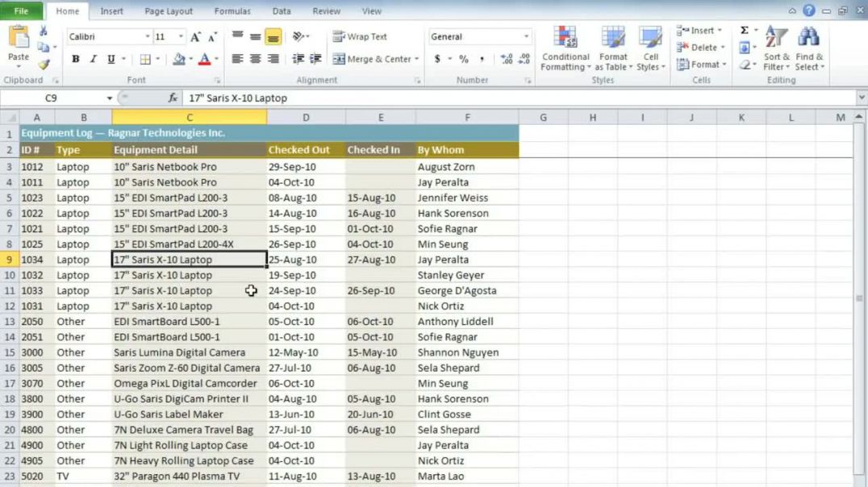Switch to the Data tab

(282, 10)
